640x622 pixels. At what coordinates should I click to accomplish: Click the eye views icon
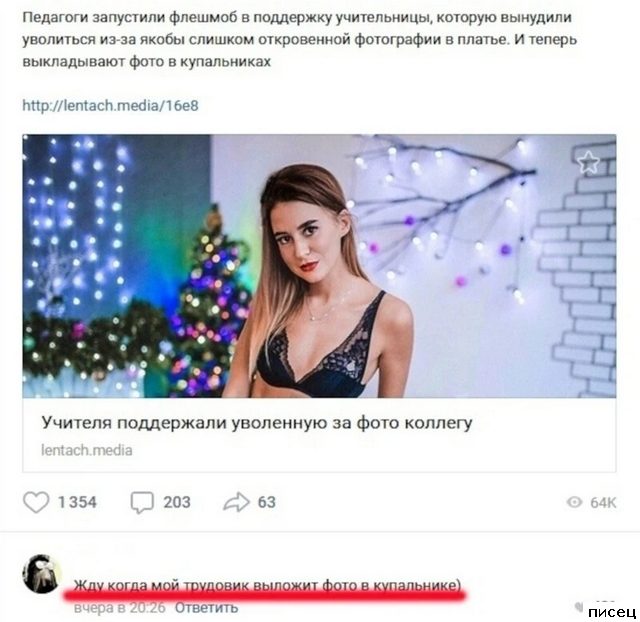[x=574, y=502]
